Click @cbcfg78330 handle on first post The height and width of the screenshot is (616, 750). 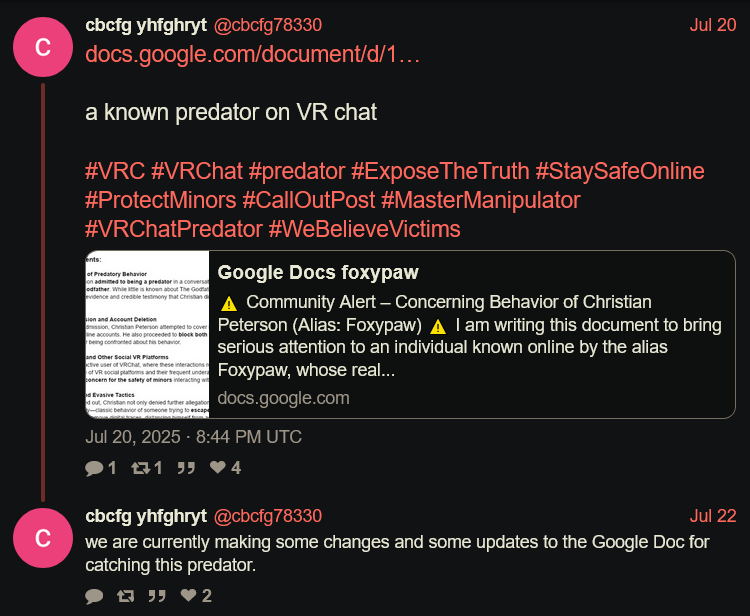[x=268, y=25]
